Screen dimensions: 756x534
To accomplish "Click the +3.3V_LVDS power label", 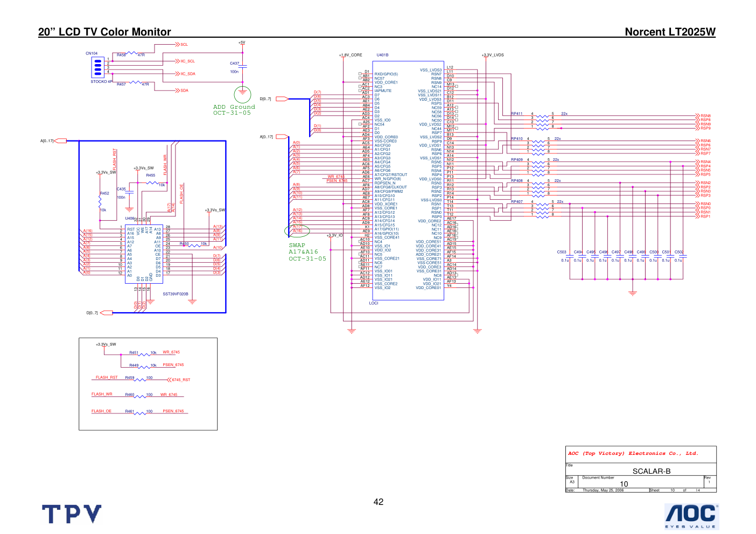I will coord(493,55).
